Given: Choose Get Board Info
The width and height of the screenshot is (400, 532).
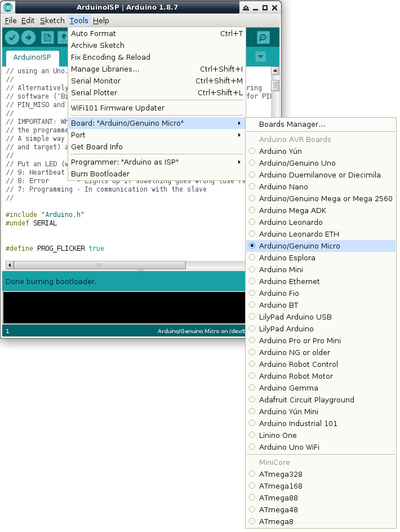Looking at the screenshot, I should click(157, 147).
